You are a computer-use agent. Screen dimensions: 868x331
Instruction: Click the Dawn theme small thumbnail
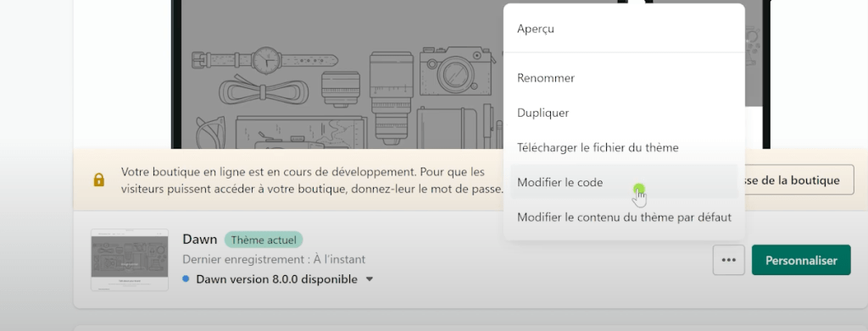tap(130, 260)
